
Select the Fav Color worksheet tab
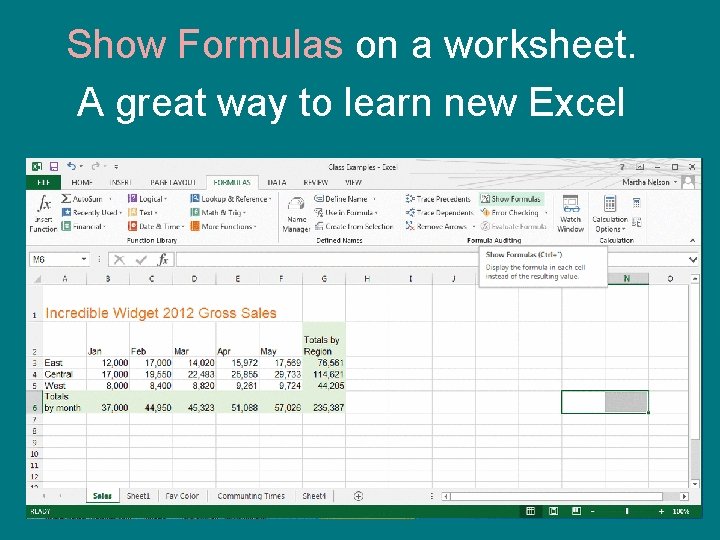(x=182, y=496)
